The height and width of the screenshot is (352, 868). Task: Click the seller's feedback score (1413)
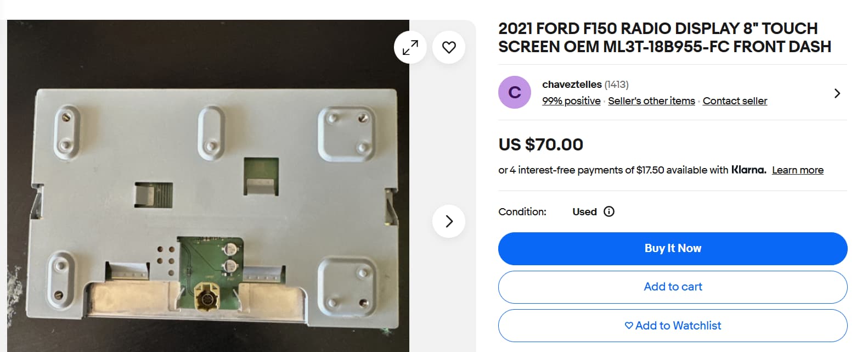point(617,85)
